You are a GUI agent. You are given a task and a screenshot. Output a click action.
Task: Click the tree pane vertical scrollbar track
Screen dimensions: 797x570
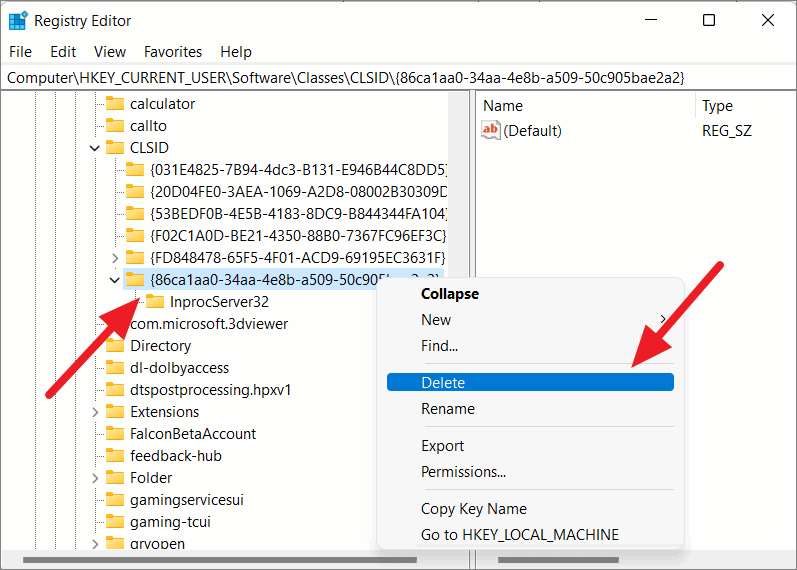[x=459, y=183]
